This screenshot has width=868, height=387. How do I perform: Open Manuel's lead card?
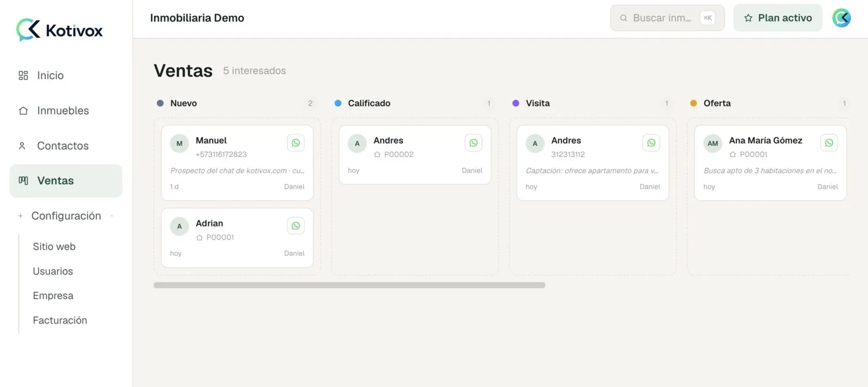tap(237, 163)
